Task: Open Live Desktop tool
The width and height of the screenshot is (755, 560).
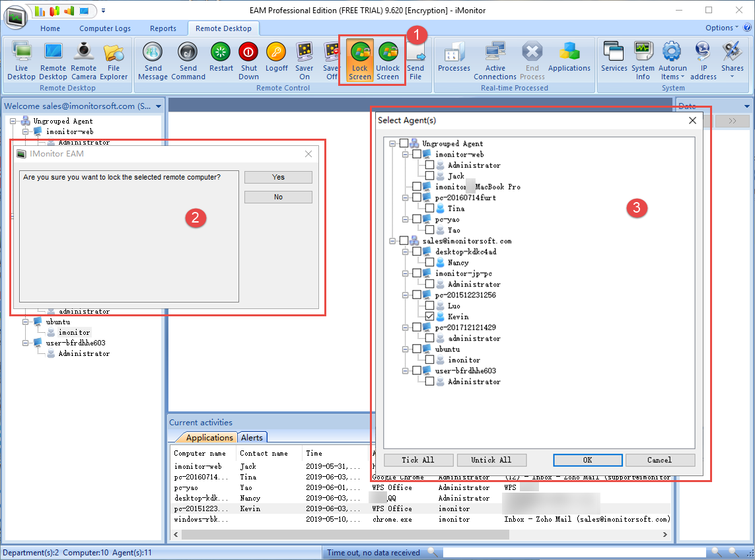Action: click(21, 61)
